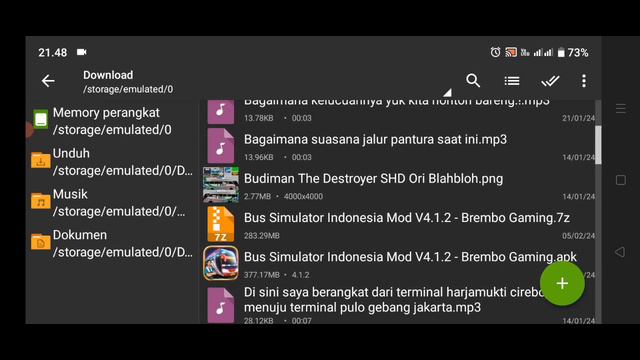
Task: Tap the 05/02/24 date label
Action: [x=578, y=236]
